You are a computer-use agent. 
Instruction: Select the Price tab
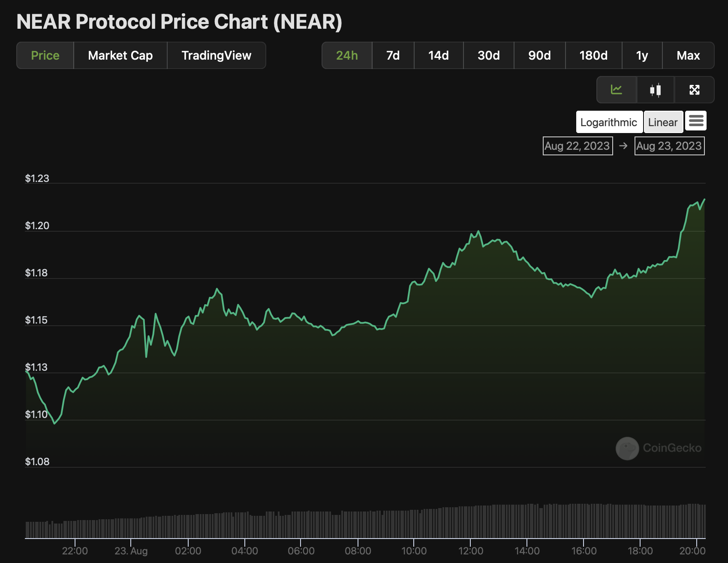(45, 55)
